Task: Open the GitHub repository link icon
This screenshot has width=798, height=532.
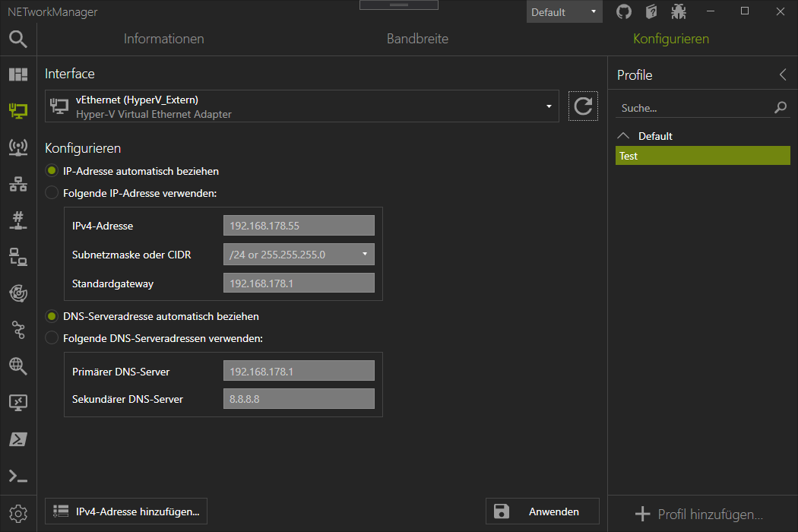Action: point(623,11)
